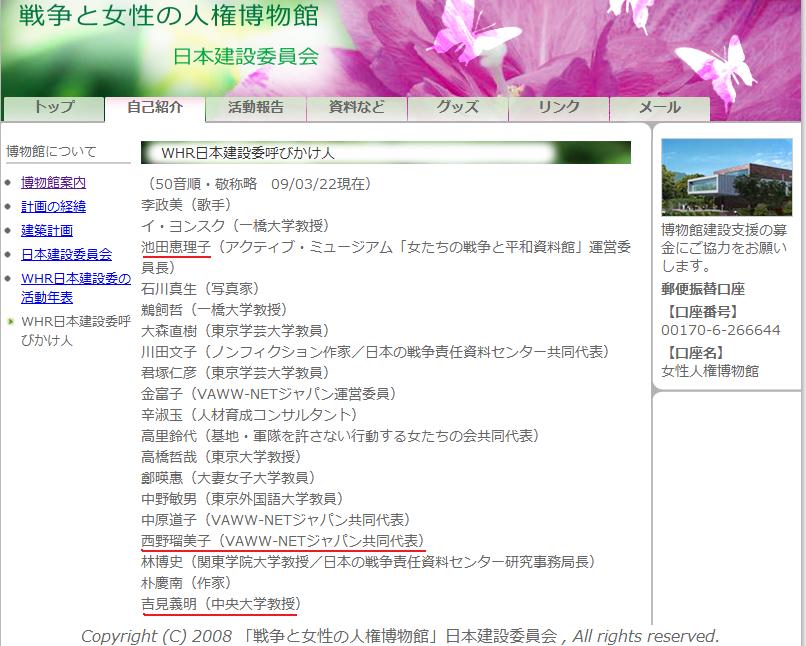Click the copyright notice footer text
Screen dimensions: 806x646
point(399,636)
